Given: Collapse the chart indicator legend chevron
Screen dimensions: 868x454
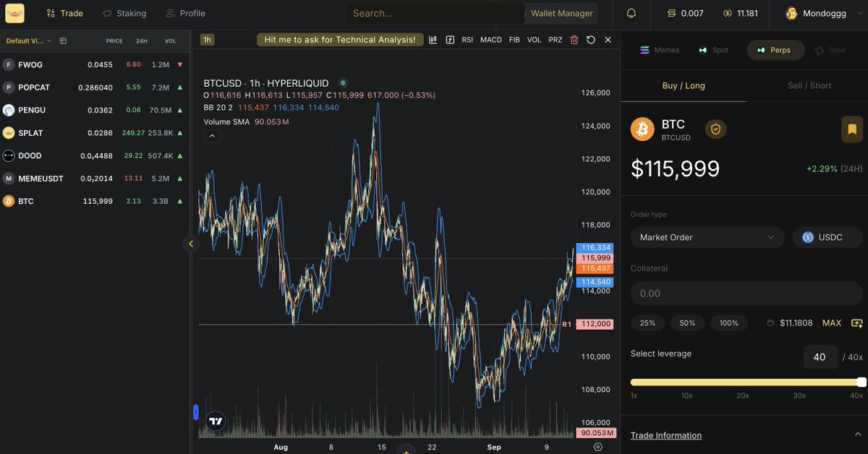Looking at the screenshot, I should pyautogui.click(x=212, y=135).
